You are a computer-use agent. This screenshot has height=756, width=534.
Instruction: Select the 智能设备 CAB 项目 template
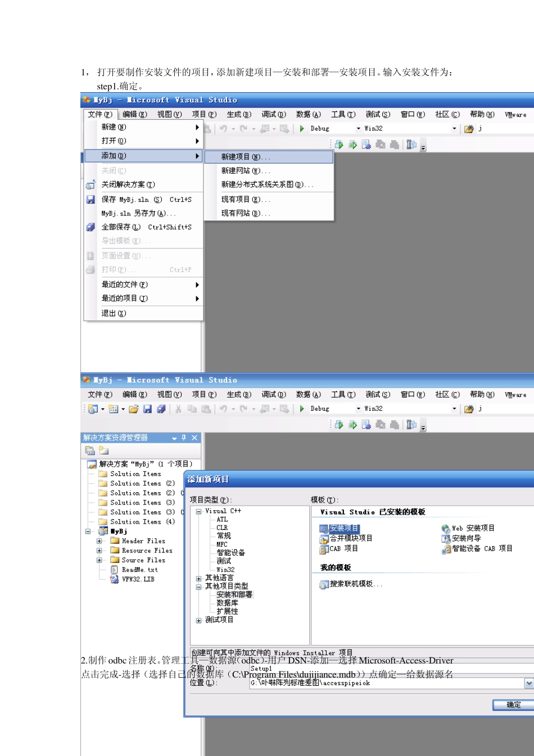[x=477, y=548]
